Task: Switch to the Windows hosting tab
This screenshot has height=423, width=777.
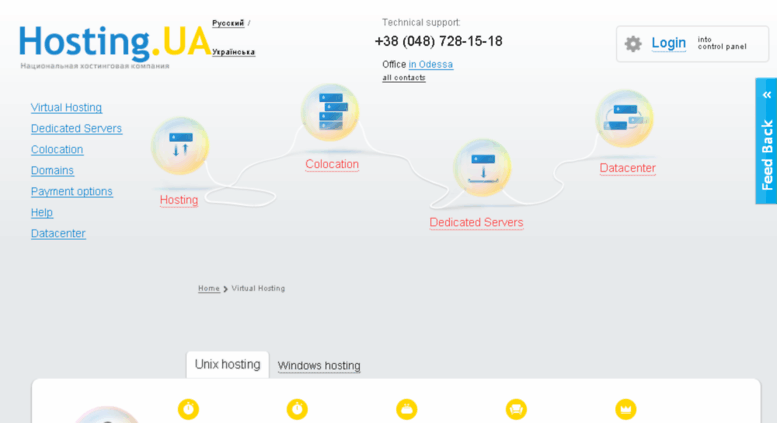Action: 319,366
